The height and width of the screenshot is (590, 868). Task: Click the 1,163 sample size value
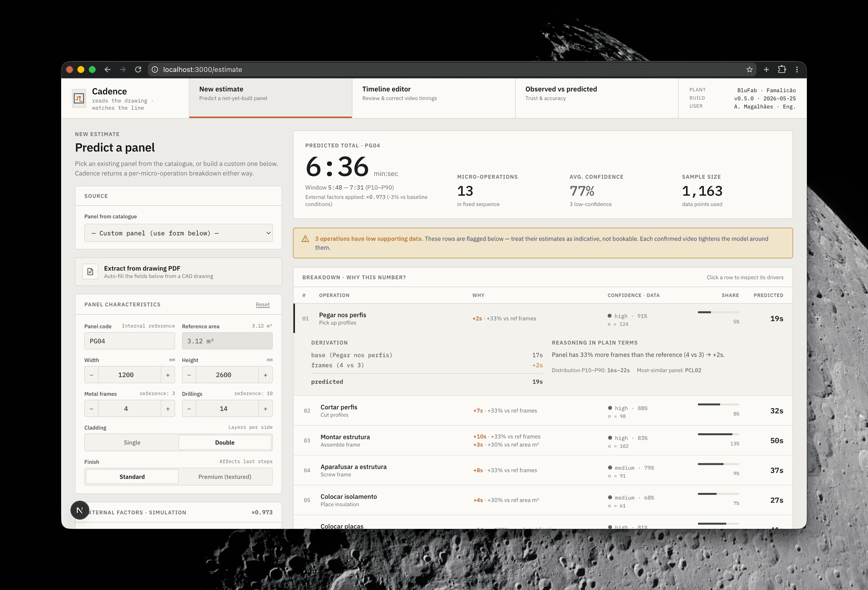point(702,191)
